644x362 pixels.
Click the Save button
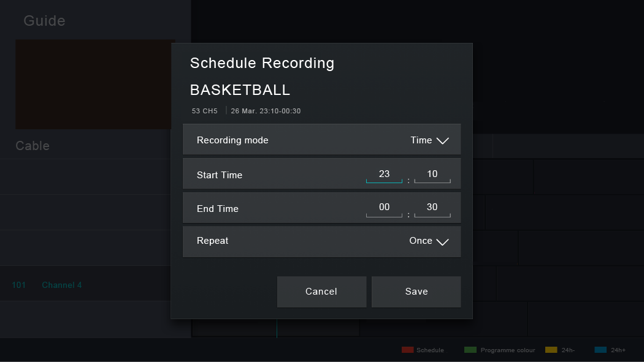pyautogui.click(x=416, y=292)
